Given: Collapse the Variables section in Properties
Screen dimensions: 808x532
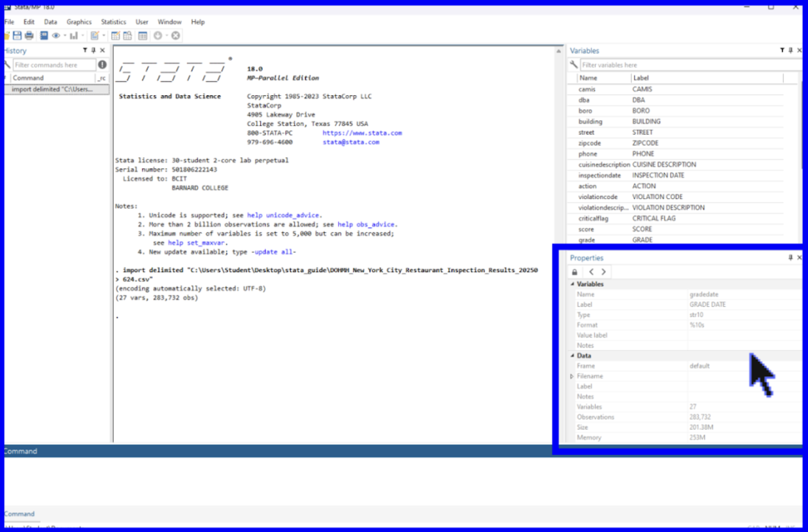Looking at the screenshot, I should point(572,284).
